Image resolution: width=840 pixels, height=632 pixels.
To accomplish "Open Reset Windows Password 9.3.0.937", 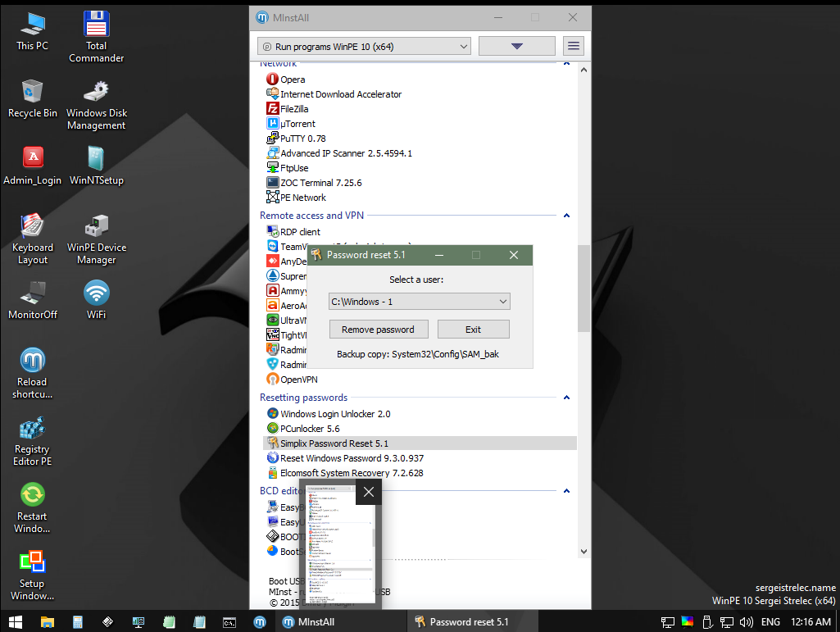I will click(x=345, y=458).
